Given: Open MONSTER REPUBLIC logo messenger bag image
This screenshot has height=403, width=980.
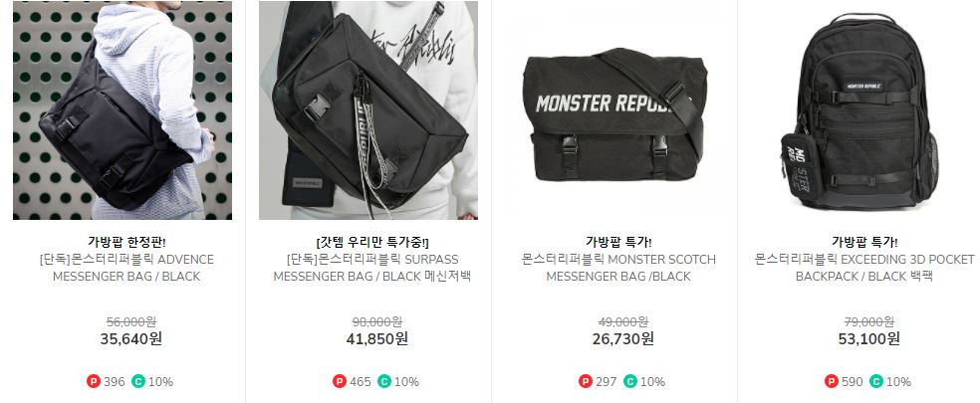Looking at the screenshot, I should [614, 110].
